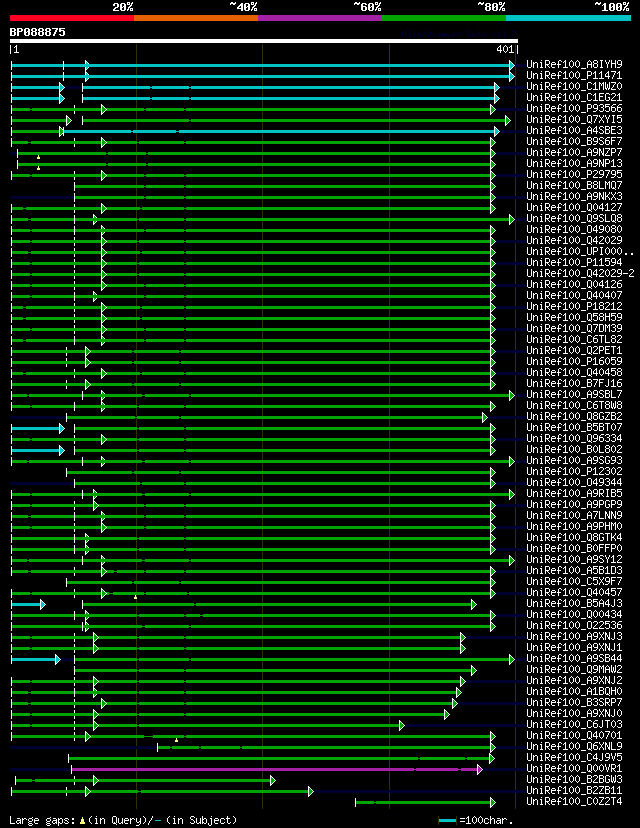Open hit UniRef100_Q7DM39

(574, 328)
